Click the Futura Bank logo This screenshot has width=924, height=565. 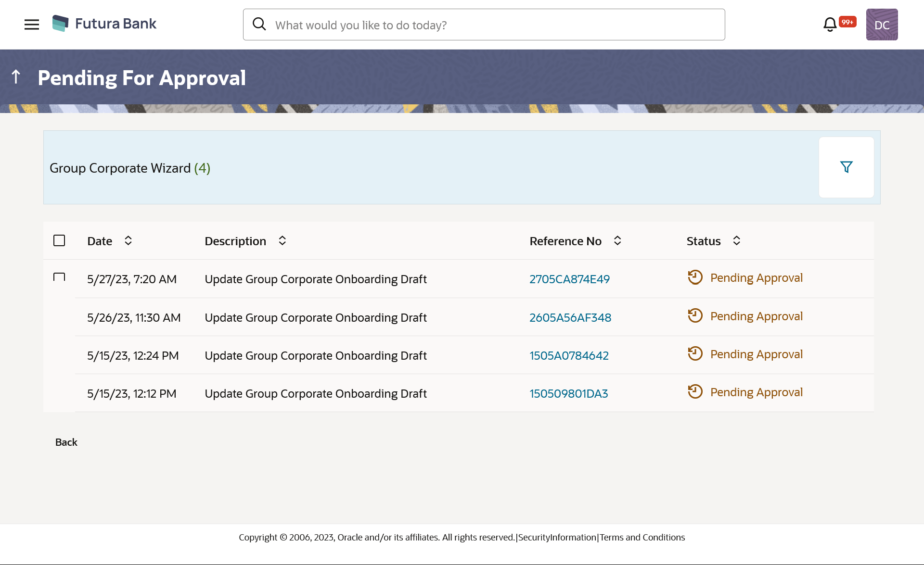coord(104,24)
